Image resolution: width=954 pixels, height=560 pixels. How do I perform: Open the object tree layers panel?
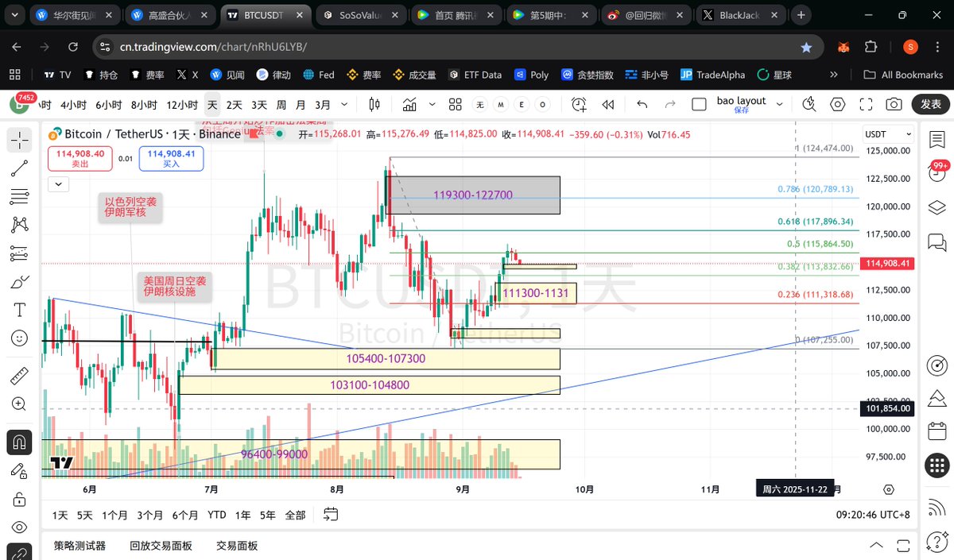coord(937,208)
